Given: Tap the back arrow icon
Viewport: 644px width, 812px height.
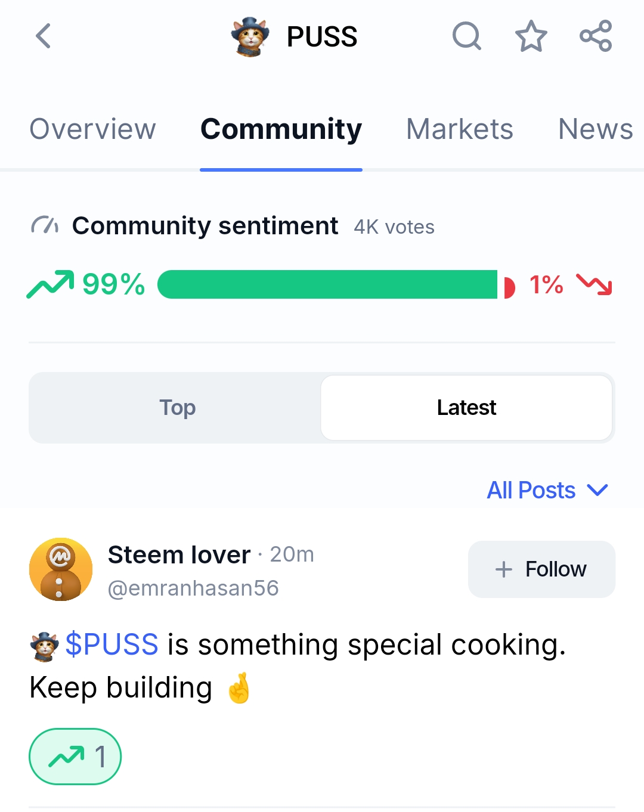Looking at the screenshot, I should [x=44, y=36].
